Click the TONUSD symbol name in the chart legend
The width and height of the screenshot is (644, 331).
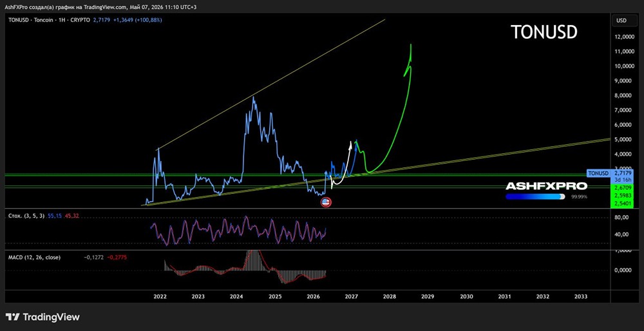(x=18, y=20)
